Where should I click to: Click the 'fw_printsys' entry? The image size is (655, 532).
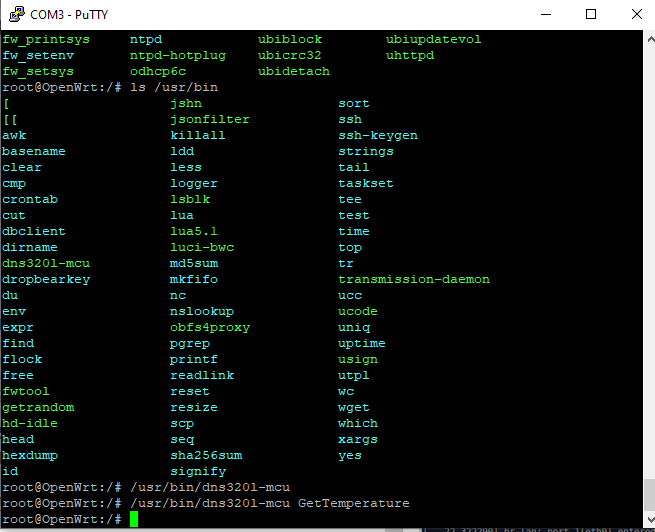point(46,40)
